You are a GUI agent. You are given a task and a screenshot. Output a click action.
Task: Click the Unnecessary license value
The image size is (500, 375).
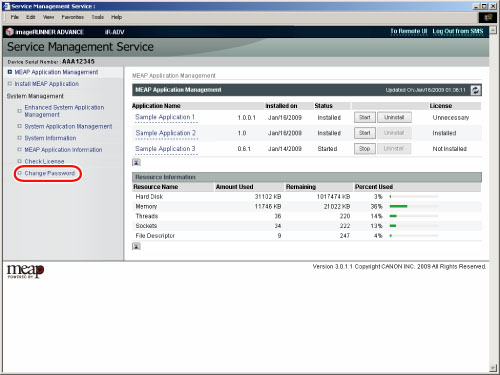click(x=451, y=117)
